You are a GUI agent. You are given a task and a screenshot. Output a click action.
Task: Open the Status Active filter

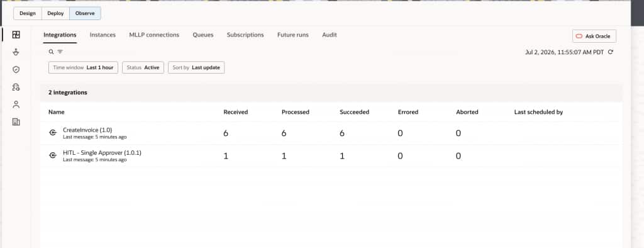pos(143,67)
